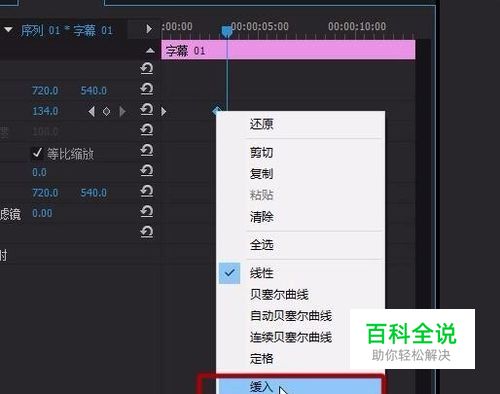Go to previous keyframe in 134.0 row
500x394 pixels.
click(91, 111)
